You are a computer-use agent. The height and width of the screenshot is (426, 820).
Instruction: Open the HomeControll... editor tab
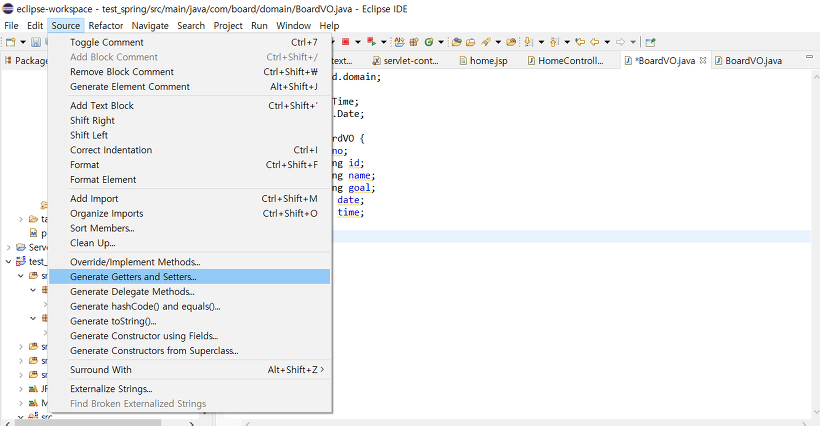pyautogui.click(x=565, y=61)
